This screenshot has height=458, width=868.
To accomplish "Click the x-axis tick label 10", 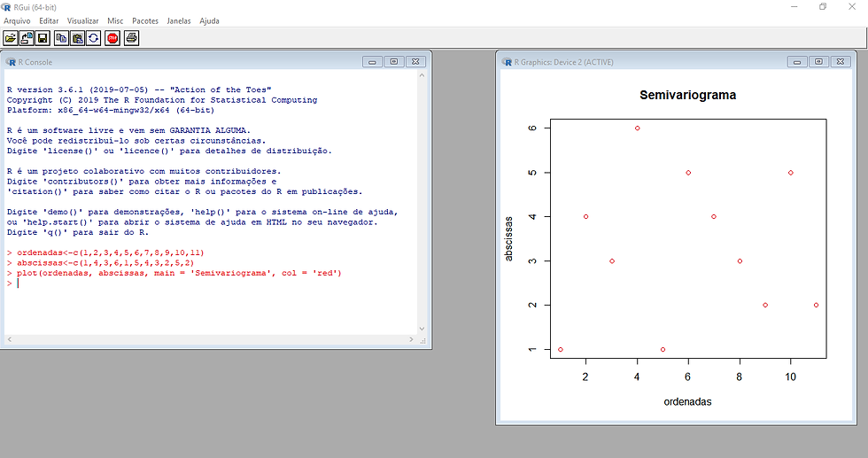I will pos(790,377).
